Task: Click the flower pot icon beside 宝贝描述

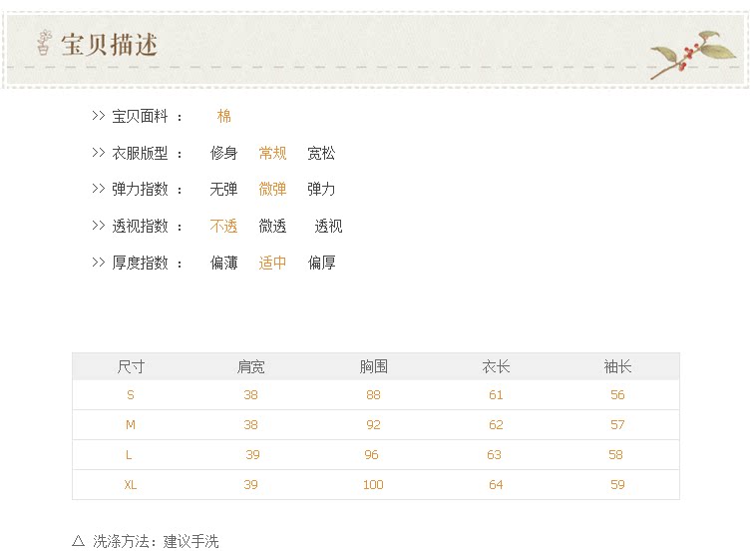Action: click(x=43, y=43)
